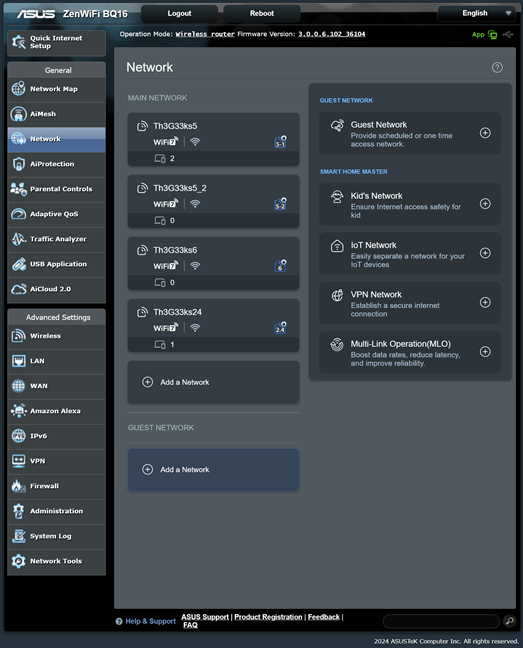
Task: Click the Logout button
Action: [179, 14]
